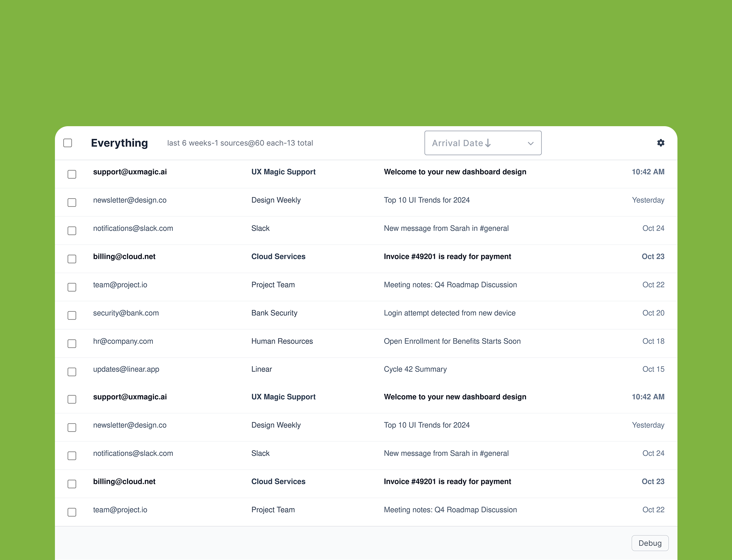Screen dimensions: 732x560
Task: Open the Arrival Date sort dropdown
Action: coord(483,143)
